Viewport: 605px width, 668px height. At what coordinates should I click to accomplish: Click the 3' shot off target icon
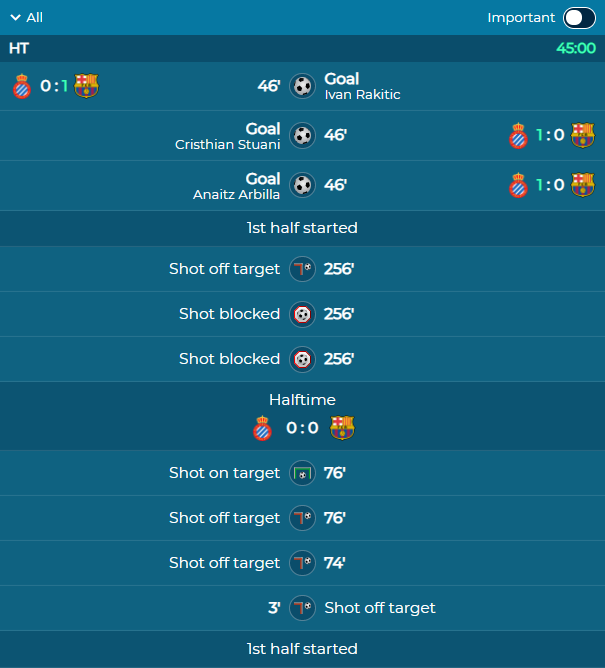pyautogui.click(x=302, y=608)
